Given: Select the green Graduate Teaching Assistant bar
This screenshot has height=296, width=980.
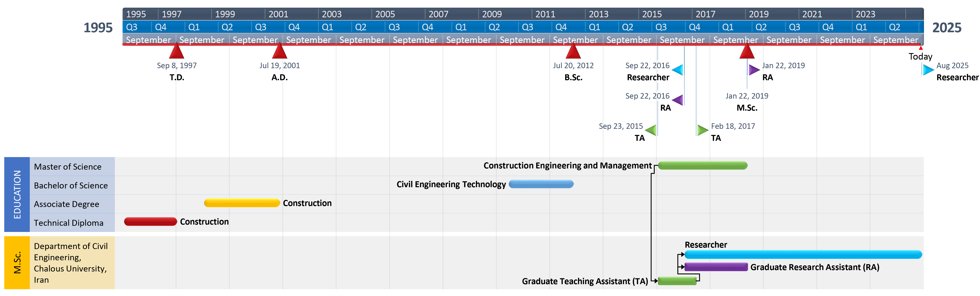Looking at the screenshot, I should (677, 281).
